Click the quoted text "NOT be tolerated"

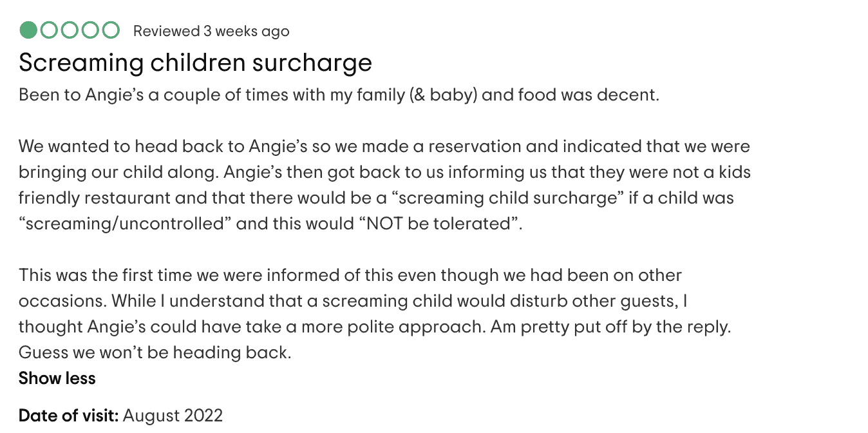440,224
